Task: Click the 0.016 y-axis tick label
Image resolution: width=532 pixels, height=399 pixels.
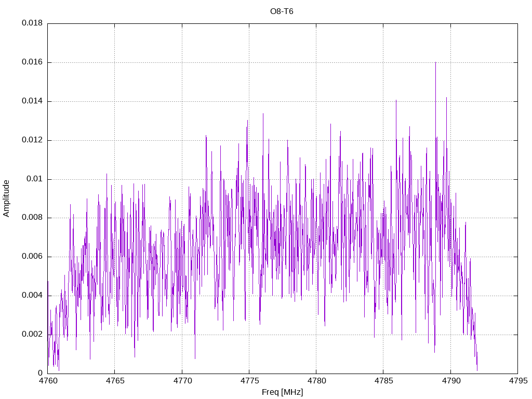Action: (32, 62)
